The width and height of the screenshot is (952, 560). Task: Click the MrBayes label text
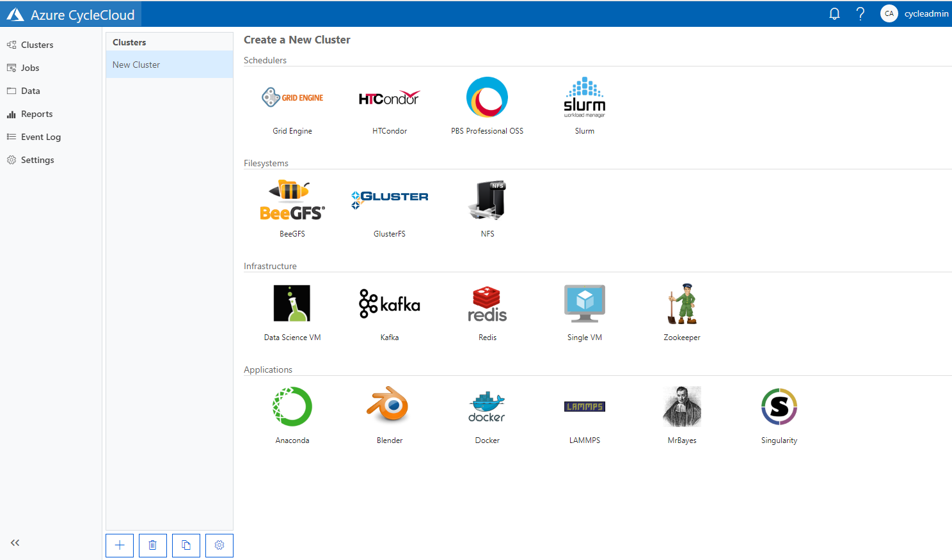tap(682, 440)
